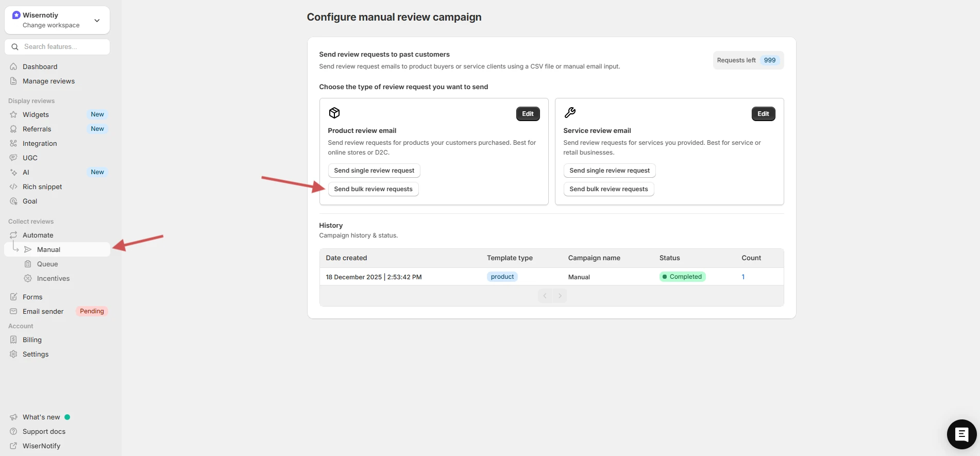Go to previous history page

click(x=545, y=296)
